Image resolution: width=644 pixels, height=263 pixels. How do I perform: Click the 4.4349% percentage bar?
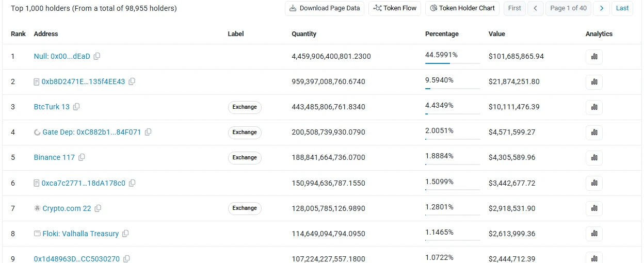pyautogui.click(x=453, y=114)
